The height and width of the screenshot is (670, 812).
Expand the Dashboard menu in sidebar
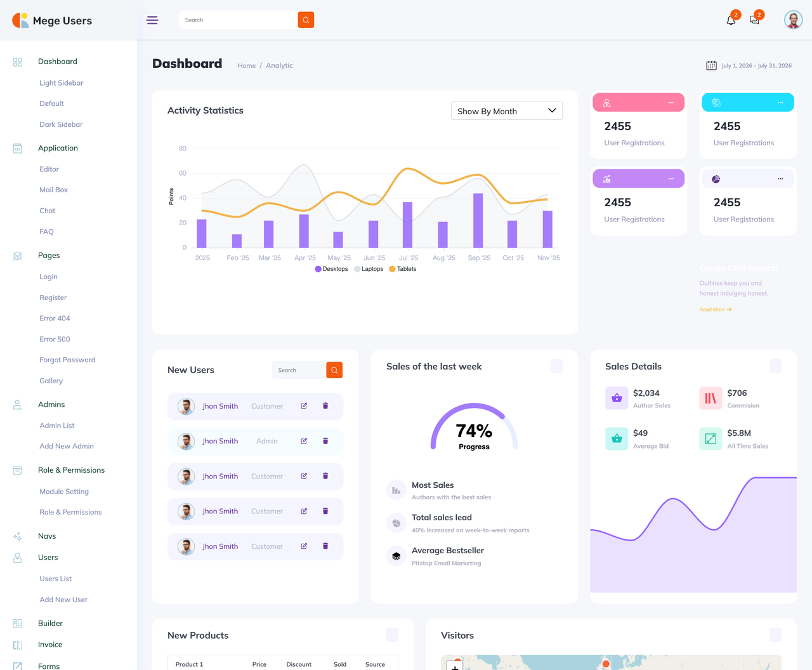click(58, 62)
